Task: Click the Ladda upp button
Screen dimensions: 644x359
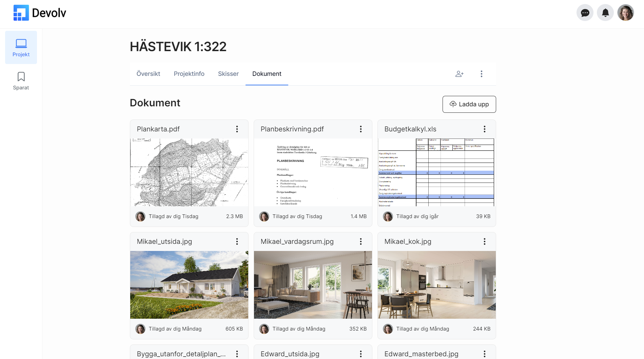Action: click(469, 104)
